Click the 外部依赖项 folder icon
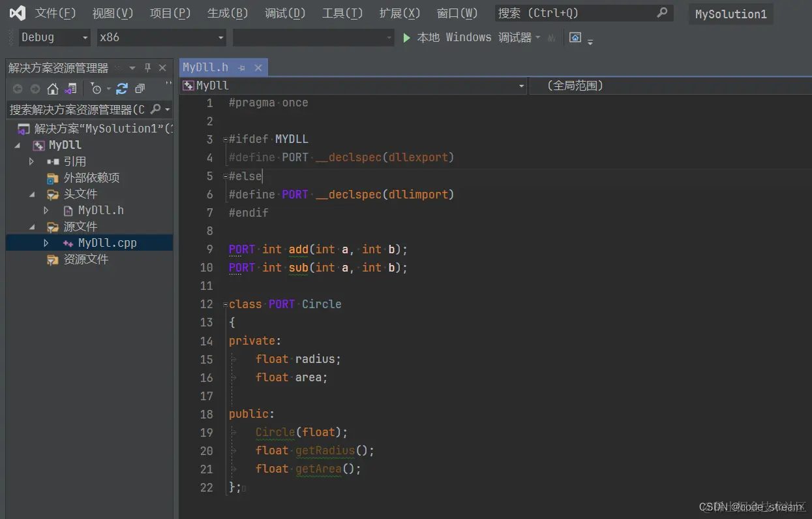The height and width of the screenshot is (519, 812). pyautogui.click(x=53, y=178)
